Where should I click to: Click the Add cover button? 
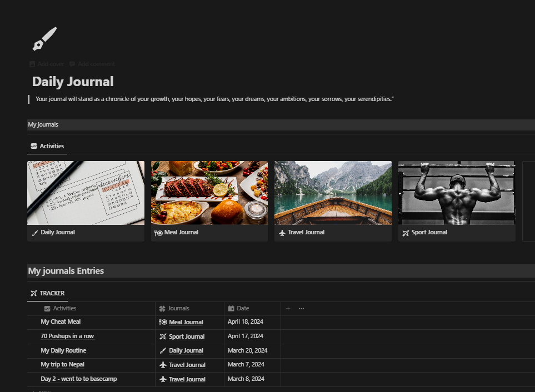46,64
